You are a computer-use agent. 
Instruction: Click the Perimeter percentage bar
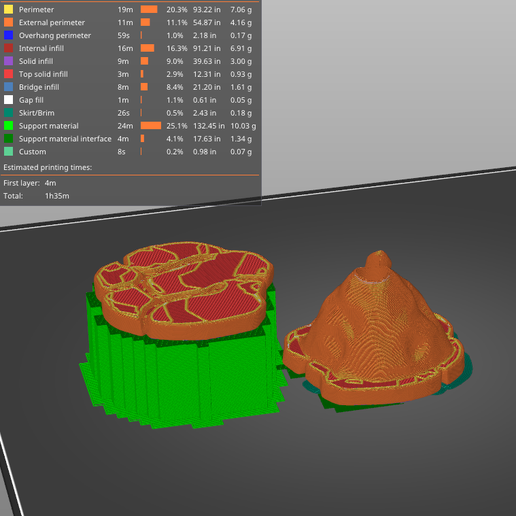(149, 10)
